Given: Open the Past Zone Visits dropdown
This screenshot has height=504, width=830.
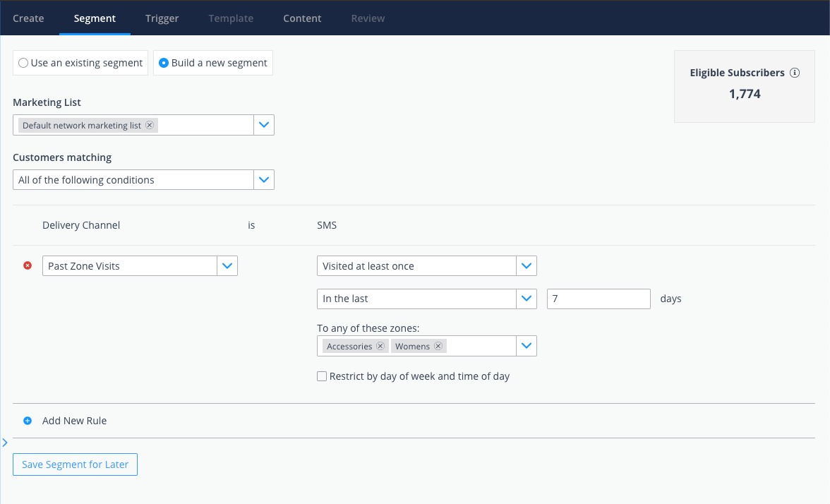Looking at the screenshot, I should (227, 265).
